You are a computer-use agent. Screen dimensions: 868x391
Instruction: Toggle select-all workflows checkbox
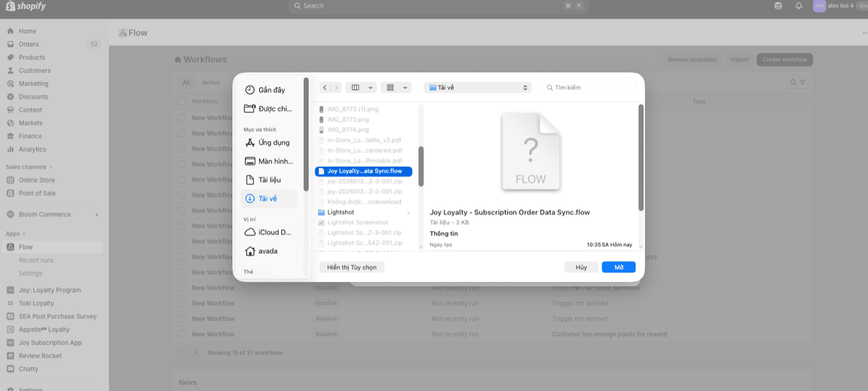181,101
